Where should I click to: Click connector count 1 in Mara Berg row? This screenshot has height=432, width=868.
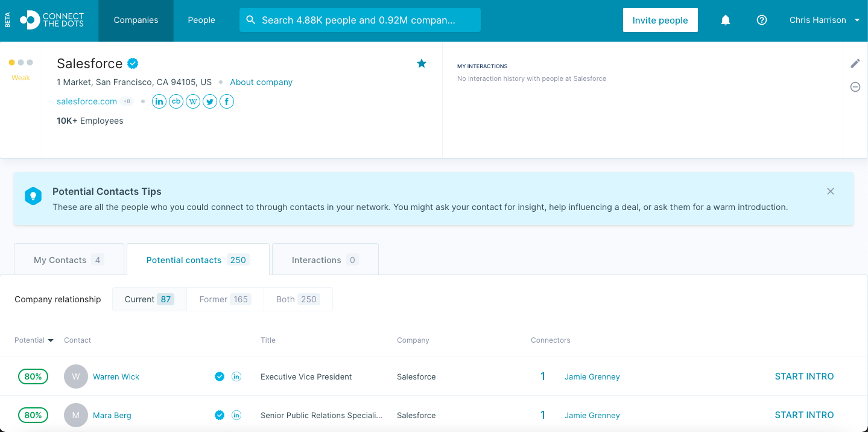[x=543, y=415]
